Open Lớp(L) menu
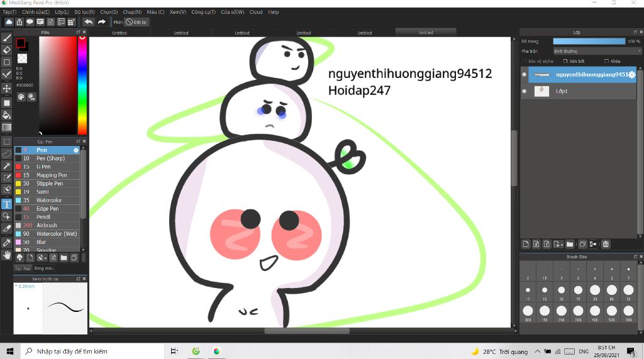Image resolution: width=644 pixels, height=359 pixels. (x=62, y=12)
